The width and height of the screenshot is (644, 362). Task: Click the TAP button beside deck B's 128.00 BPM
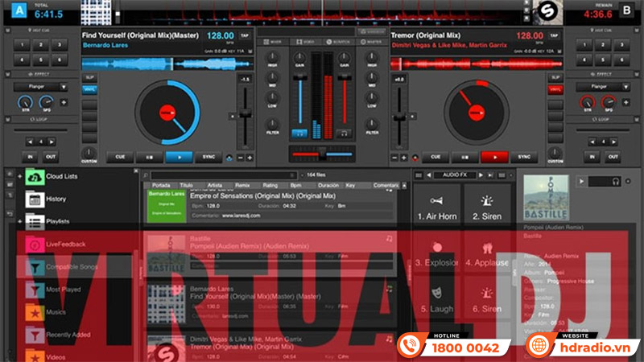click(554, 35)
